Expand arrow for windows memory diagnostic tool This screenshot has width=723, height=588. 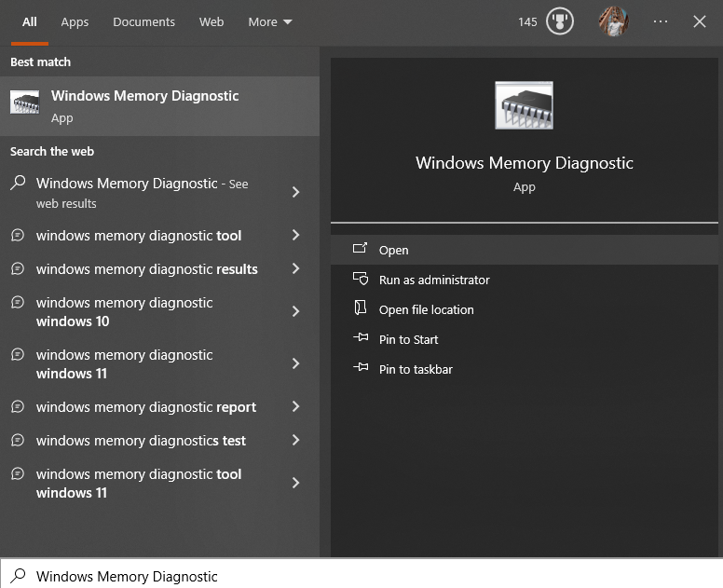click(296, 235)
